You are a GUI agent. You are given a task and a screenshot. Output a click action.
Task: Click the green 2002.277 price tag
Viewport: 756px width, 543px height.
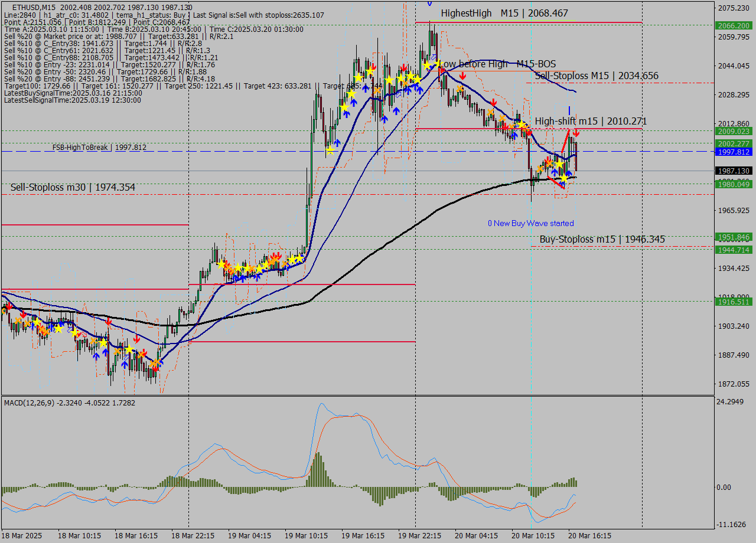click(734, 143)
